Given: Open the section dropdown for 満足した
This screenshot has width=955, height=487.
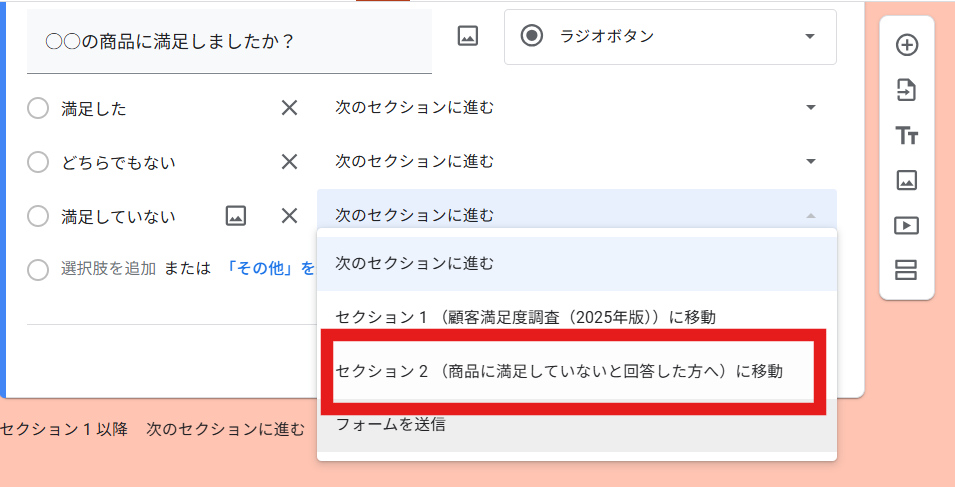Looking at the screenshot, I should [576, 108].
